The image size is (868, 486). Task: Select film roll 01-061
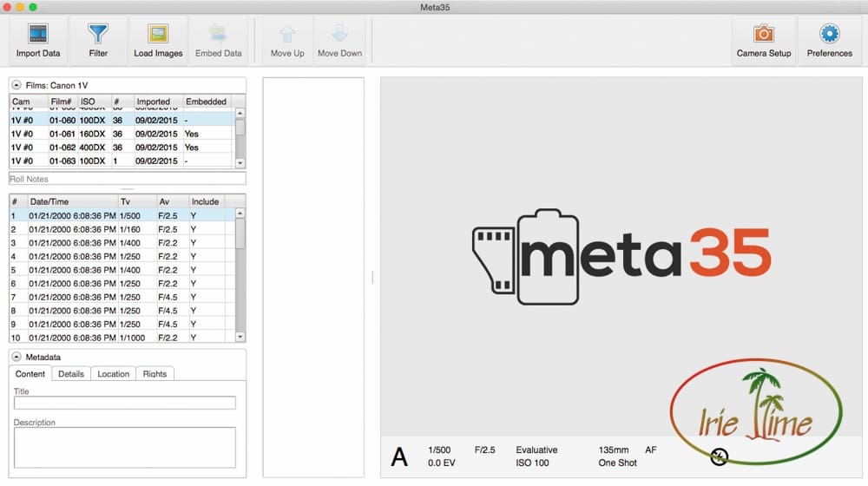(x=122, y=134)
